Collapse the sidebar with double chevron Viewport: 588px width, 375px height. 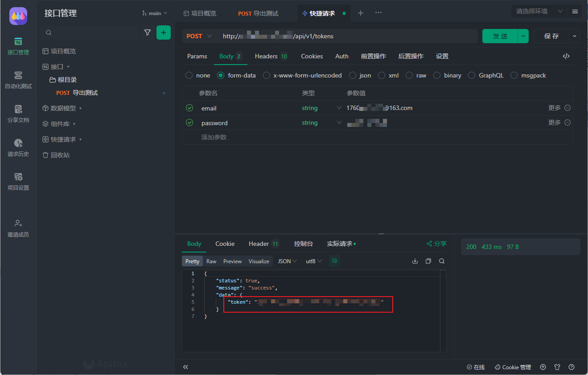point(185,367)
